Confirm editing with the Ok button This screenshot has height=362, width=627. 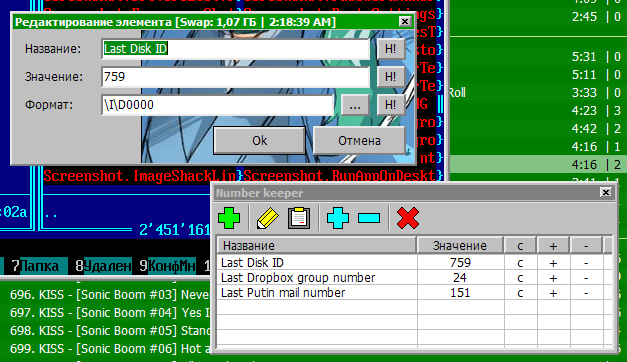[260, 140]
